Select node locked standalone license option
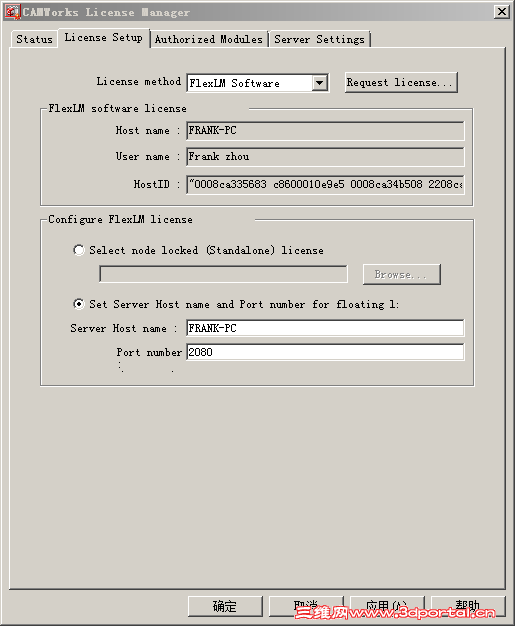Image resolution: width=515 pixels, height=626 pixels. [x=79, y=250]
